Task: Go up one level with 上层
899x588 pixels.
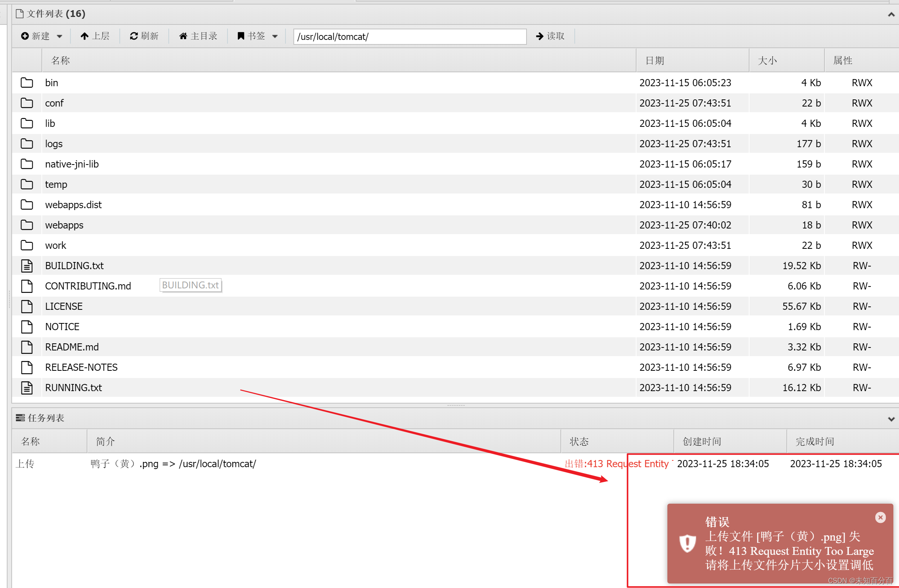Action: pos(95,36)
